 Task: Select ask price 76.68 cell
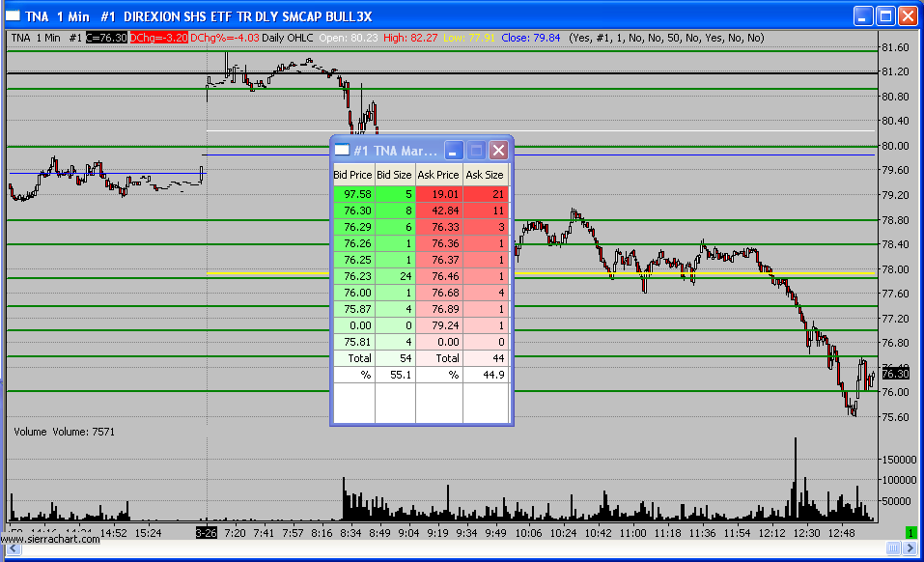(439, 293)
